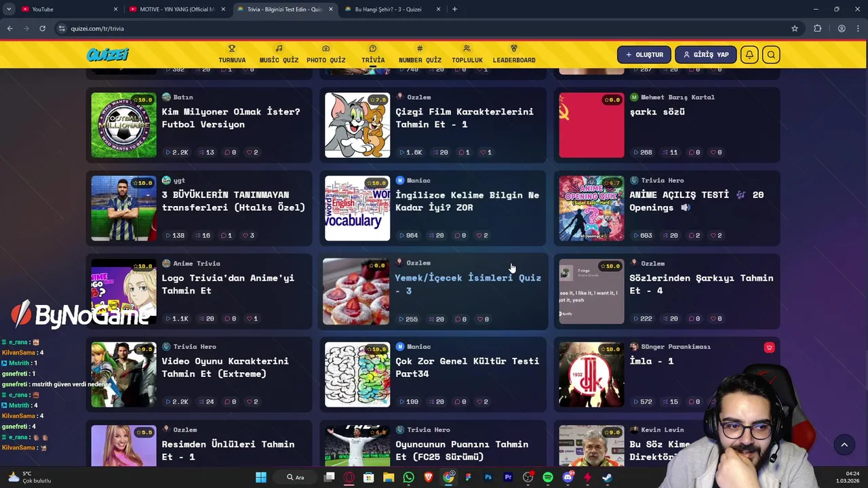Expand the Chrome tab search dropdown
Screen dimensions: 868x488
(x=9, y=9)
